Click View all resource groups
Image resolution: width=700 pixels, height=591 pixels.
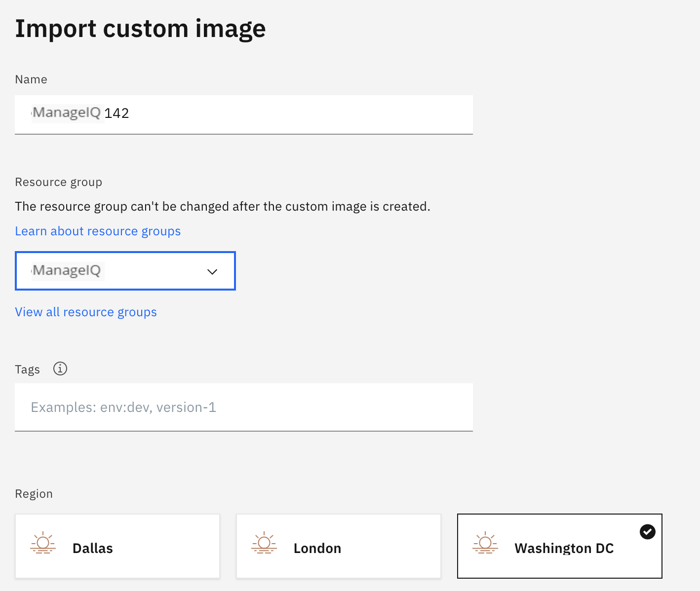85,312
